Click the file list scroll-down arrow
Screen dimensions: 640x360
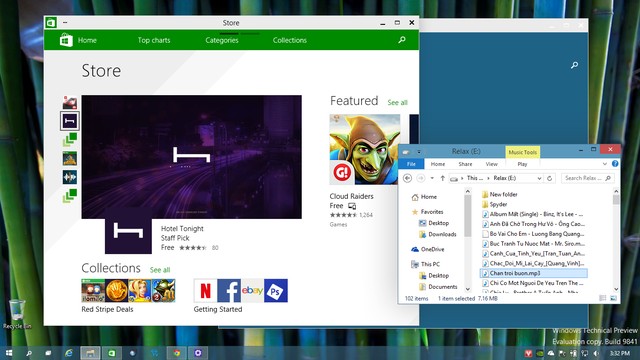pyautogui.click(x=616, y=289)
